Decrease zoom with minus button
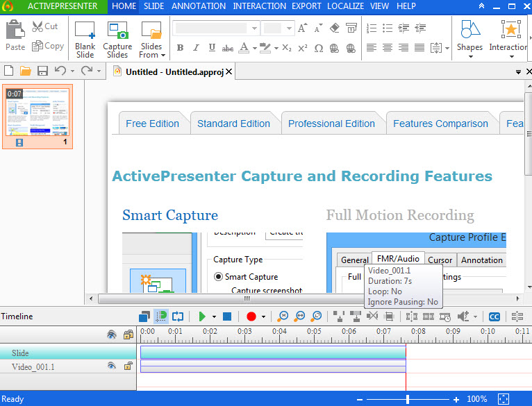The image size is (532, 406). click(360, 399)
